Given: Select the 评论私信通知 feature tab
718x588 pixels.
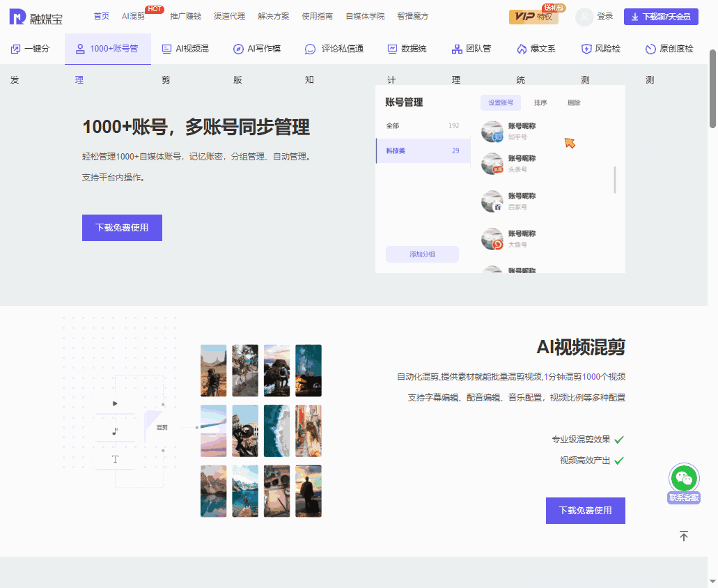Looking at the screenshot, I should (334, 49).
